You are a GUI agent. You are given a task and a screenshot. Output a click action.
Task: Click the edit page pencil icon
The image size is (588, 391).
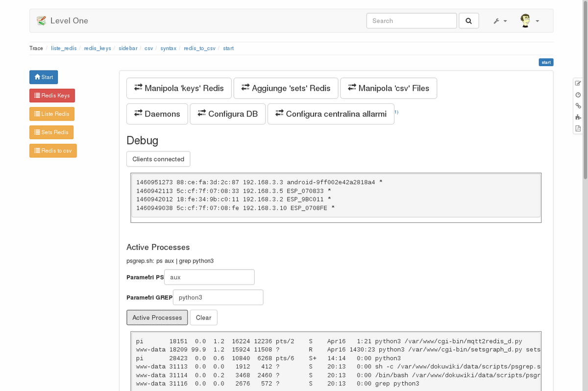(x=578, y=83)
